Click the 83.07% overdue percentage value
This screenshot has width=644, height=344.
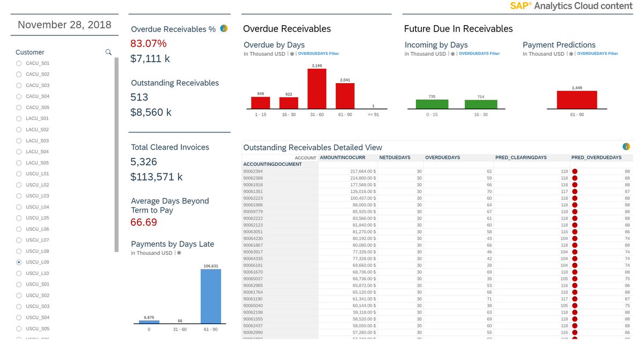click(x=149, y=43)
